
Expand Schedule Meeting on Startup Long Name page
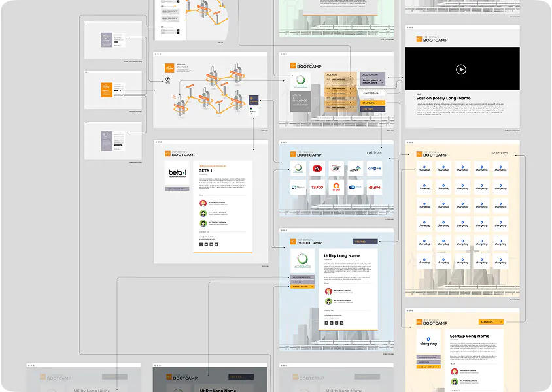428,367
